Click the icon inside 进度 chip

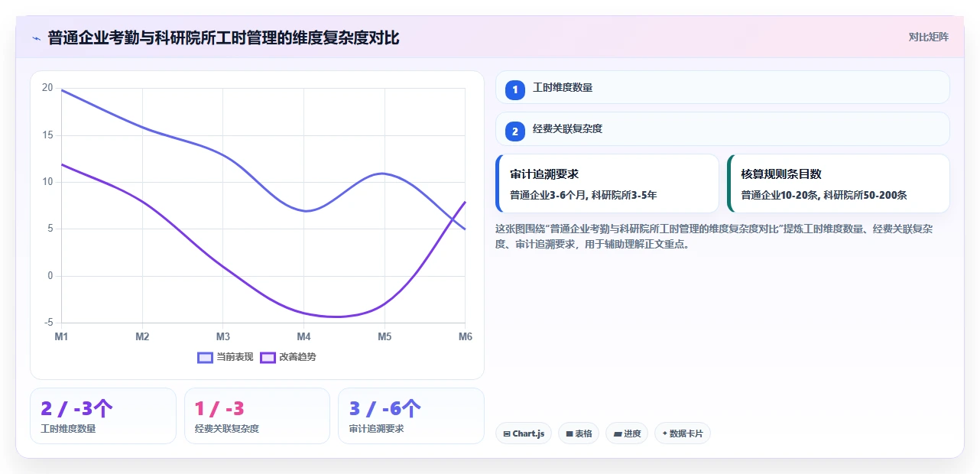pos(618,433)
